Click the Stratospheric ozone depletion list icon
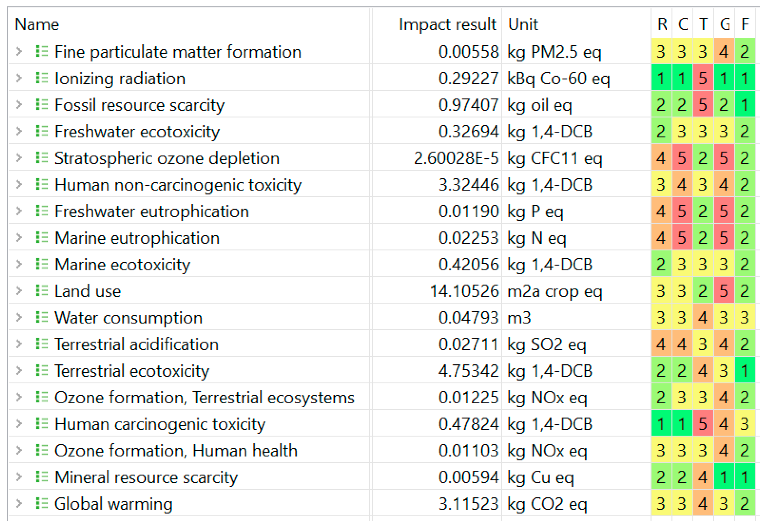The height and width of the screenshot is (532, 771). click(42, 158)
